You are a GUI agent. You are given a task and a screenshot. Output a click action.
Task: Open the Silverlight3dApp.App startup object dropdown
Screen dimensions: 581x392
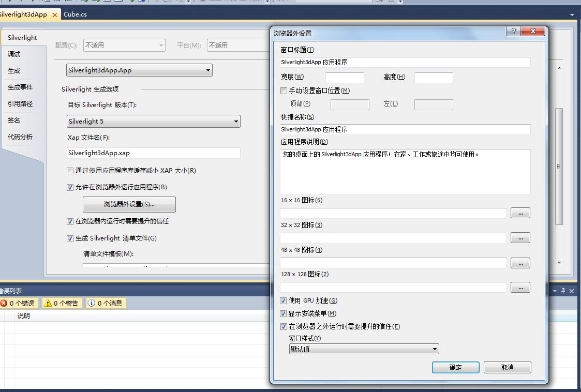pos(140,70)
